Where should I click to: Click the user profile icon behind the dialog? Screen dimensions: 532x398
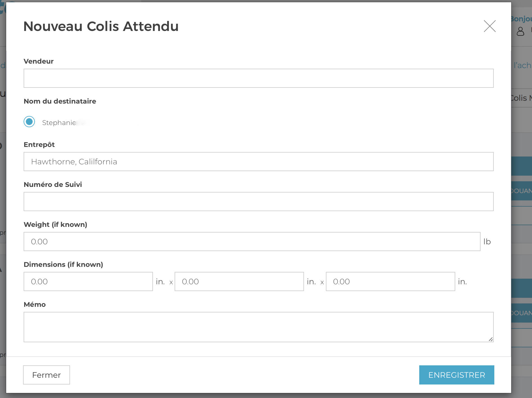(x=520, y=31)
